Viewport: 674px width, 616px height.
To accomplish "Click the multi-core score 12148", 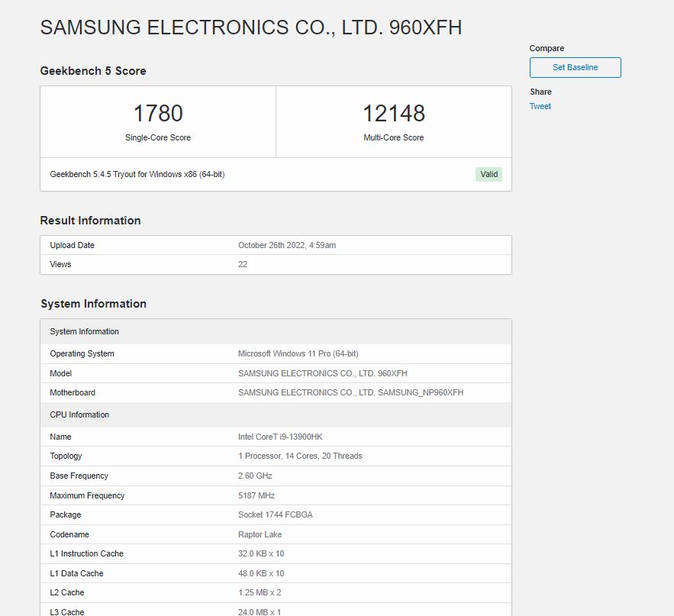I will (x=393, y=114).
